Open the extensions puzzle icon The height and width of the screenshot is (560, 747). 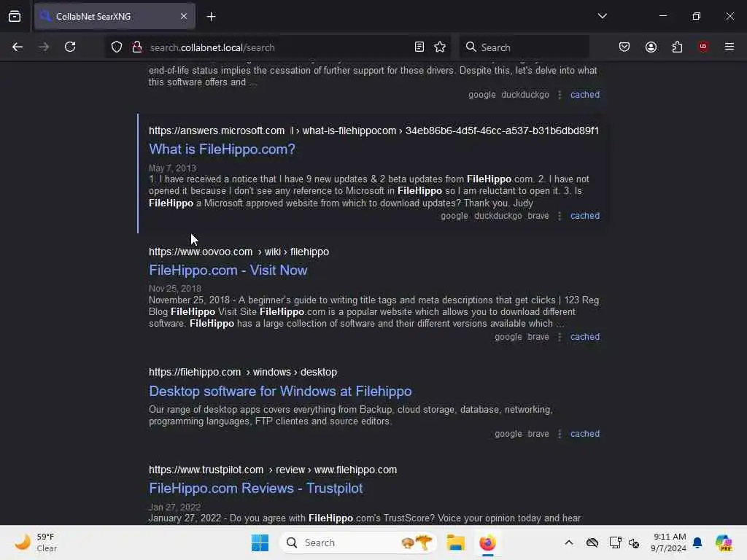coord(678,47)
